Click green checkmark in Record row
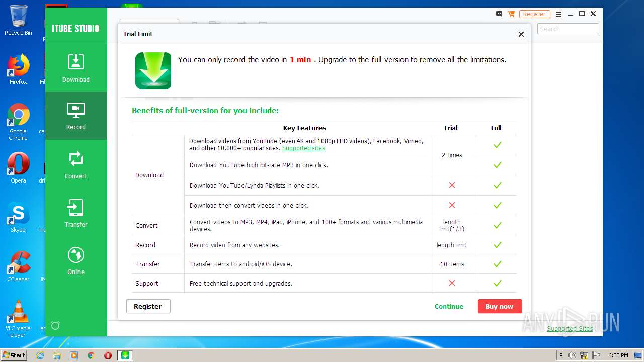644x362 pixels. pyautogui.click(x=497, y=245)
